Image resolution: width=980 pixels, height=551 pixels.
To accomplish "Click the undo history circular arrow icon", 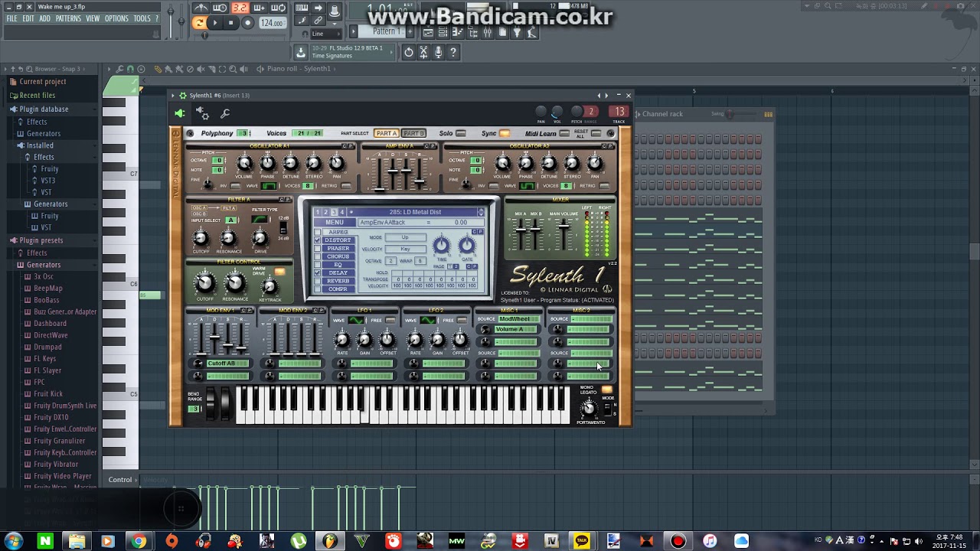I will click(x=409, y=52).
